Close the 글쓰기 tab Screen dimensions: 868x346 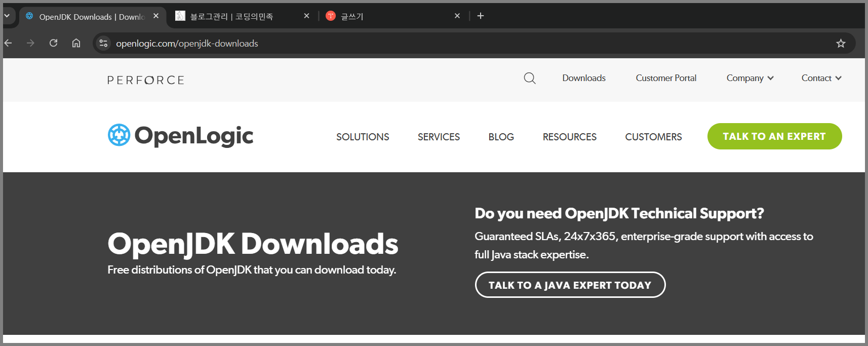pyautogui.click(x=457, y=16)
